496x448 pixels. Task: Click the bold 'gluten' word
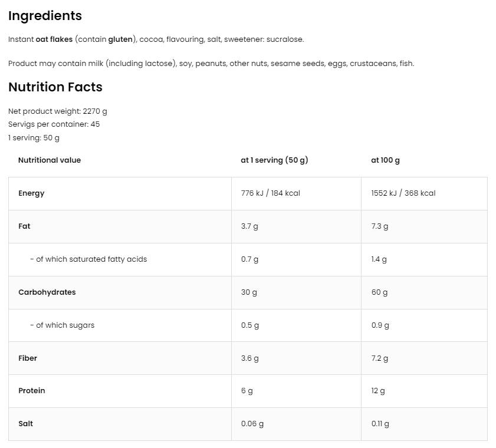(x=121, y=39)
